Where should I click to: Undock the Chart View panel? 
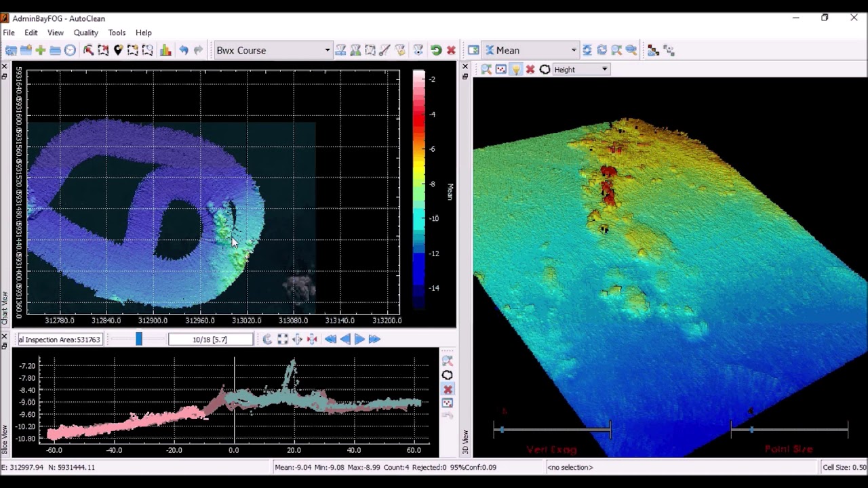click(4, 76)
